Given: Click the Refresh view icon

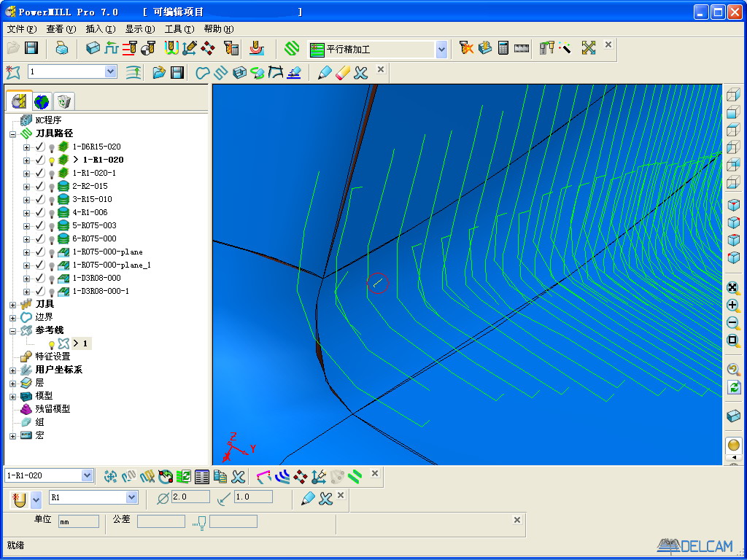Looking at the screenshot, I should pos(733,387).
